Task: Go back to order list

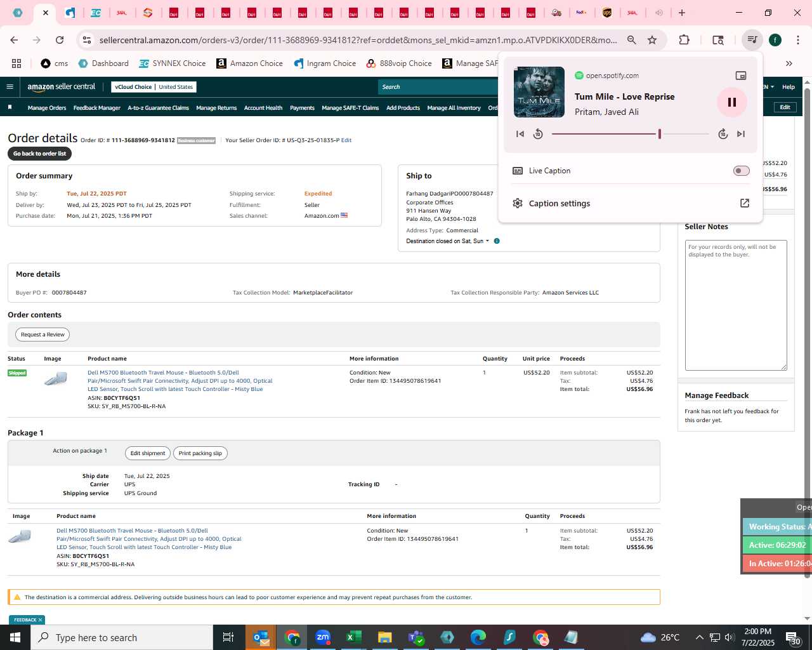Action: coord(39,154)
